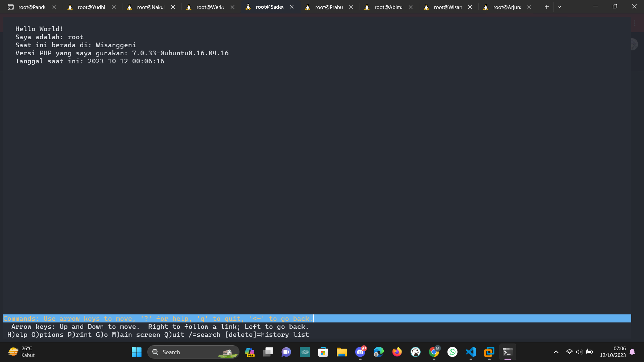The image size is (644, 362).
Task: Launch Copilot preview from the taskbar
Action: pos(250,352)
